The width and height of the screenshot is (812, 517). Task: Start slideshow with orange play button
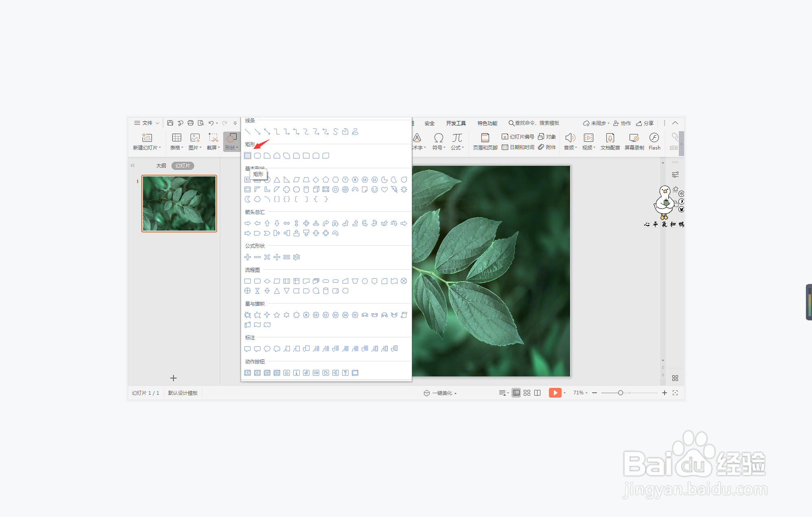[555, 393]
